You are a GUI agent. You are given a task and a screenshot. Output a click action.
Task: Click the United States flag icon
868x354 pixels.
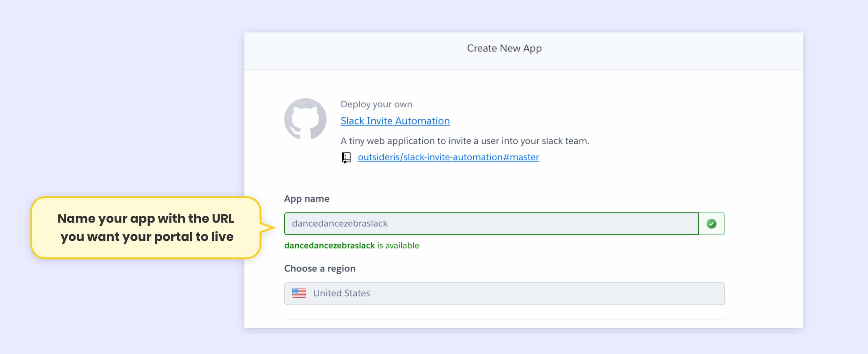299,293
